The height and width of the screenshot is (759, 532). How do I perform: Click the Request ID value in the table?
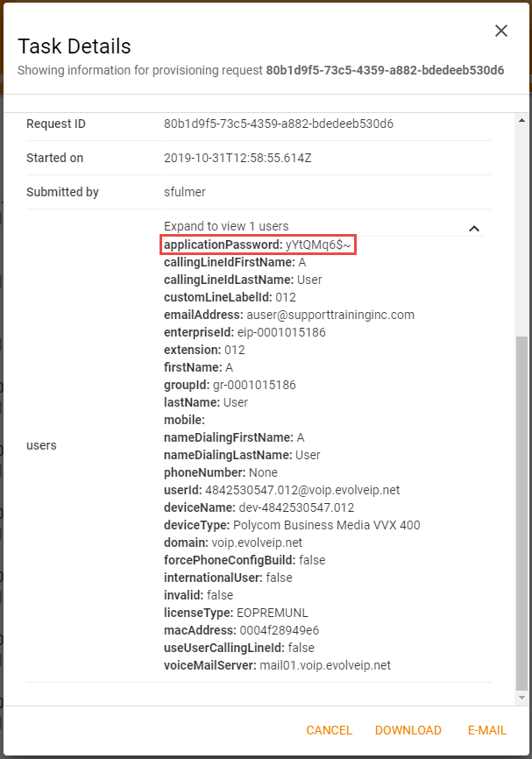point(279,124)
